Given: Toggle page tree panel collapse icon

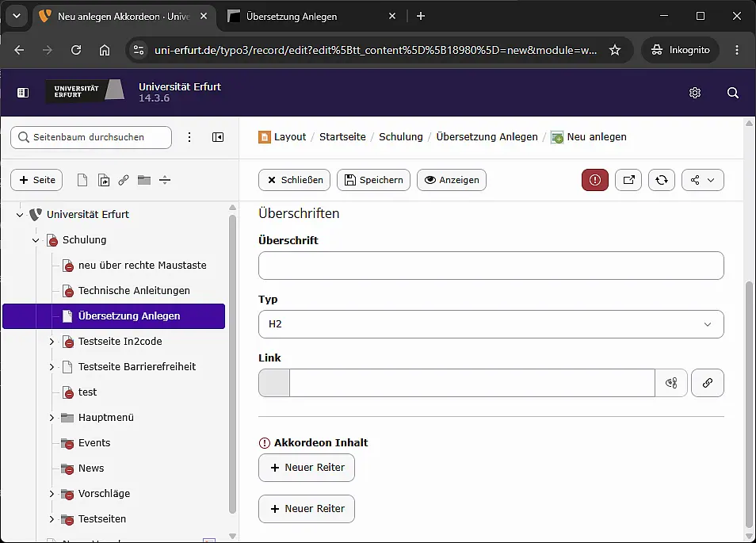Looking at the screenshot, I should coord(218,137).
